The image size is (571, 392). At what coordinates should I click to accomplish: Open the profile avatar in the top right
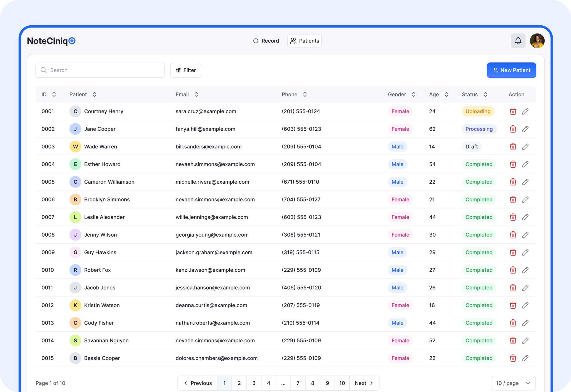(537, 41)
